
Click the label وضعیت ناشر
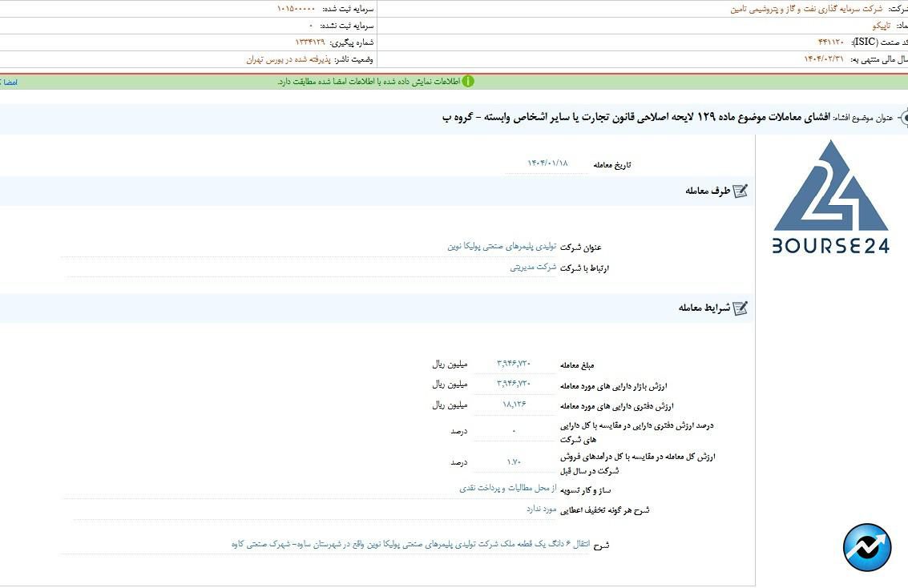click(x=353, y=59)
